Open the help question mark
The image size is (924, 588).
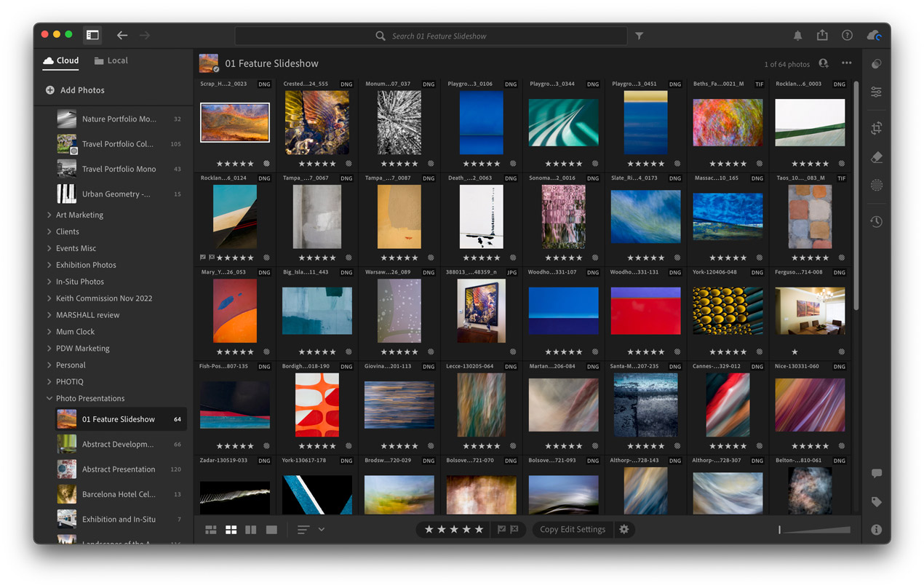(847, 36)
